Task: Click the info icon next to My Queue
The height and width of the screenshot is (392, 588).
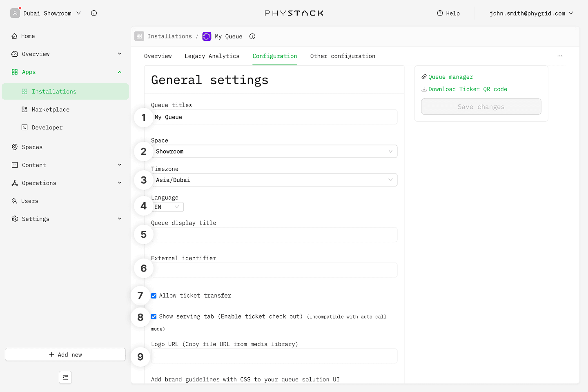Action: (252, 36)
